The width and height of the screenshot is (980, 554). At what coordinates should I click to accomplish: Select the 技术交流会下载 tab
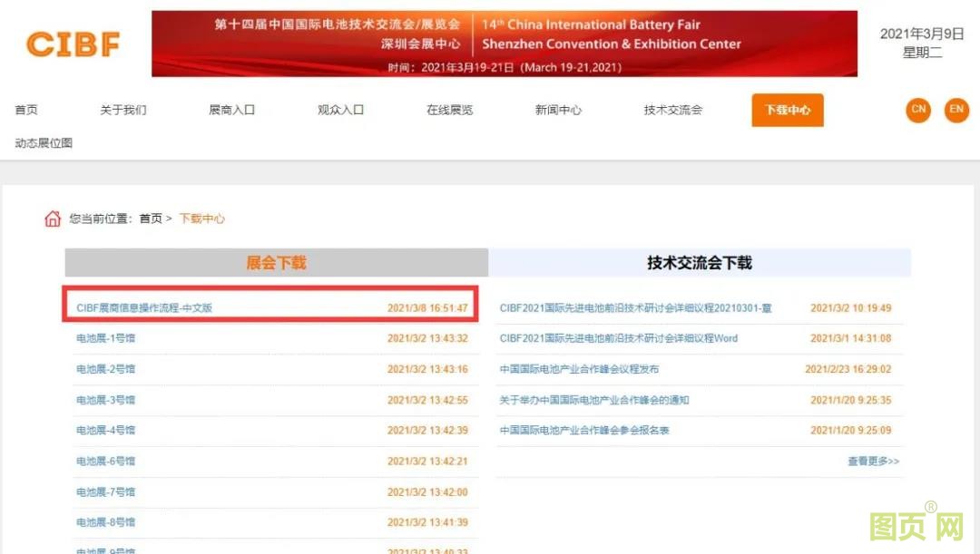coord(701,262)
